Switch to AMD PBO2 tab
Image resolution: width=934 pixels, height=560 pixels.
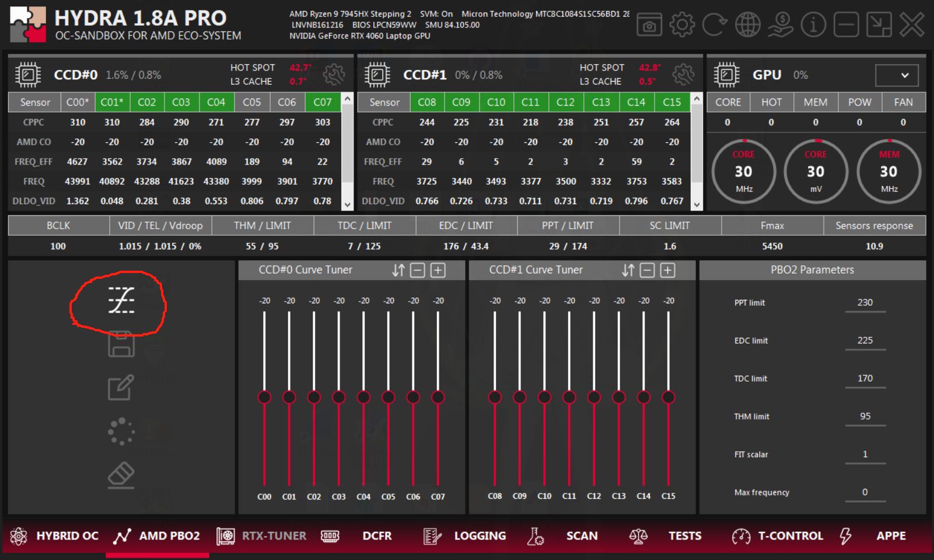(157, 536)
